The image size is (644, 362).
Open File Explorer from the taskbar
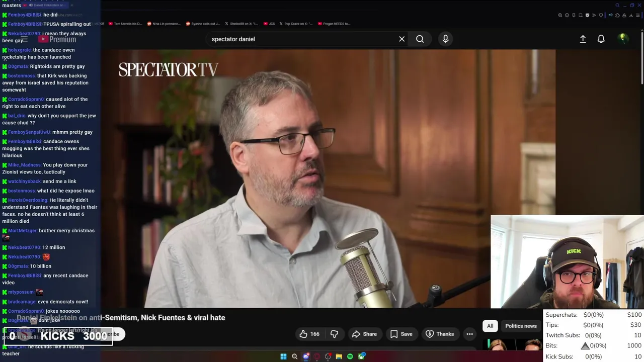[339, 356]
